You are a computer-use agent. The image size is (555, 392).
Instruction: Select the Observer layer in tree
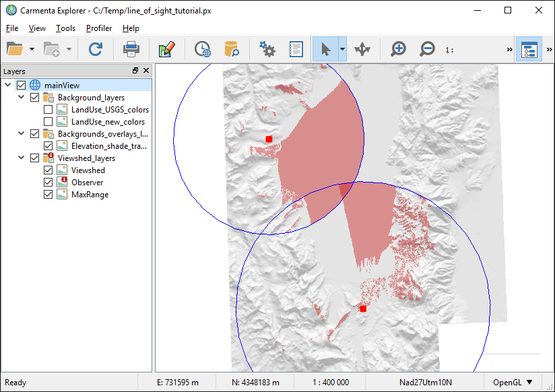pyautogui.click(x=88, y=183)
